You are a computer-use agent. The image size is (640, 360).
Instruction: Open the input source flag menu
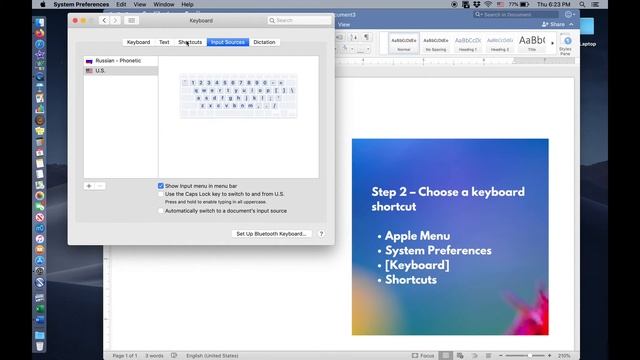tap(500, 4)
